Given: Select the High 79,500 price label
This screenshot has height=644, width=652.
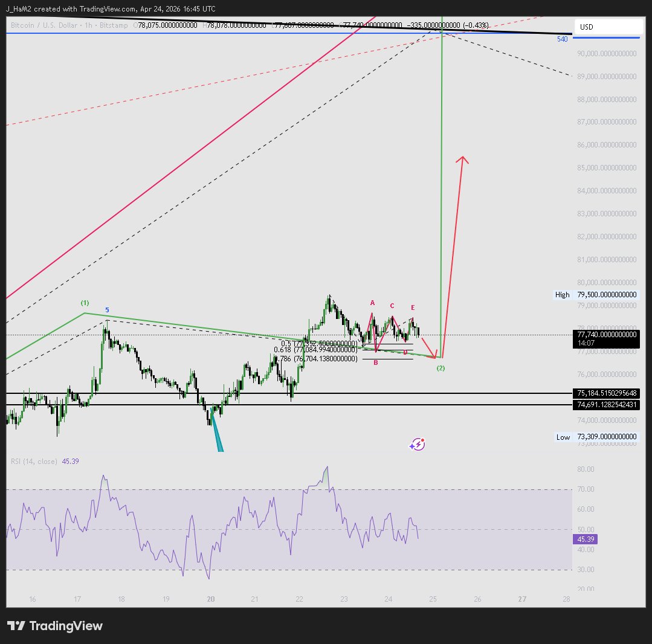Looking at the screenshot, I should (596, 294).
